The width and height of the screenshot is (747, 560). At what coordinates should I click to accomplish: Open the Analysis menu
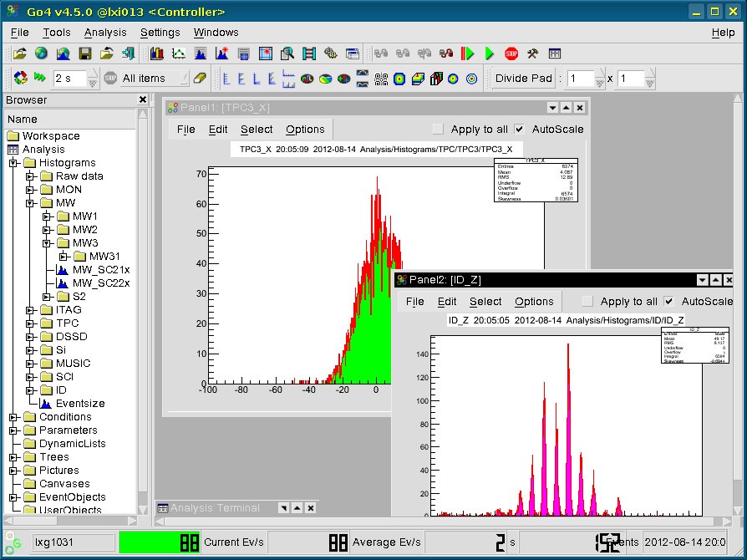105,33
